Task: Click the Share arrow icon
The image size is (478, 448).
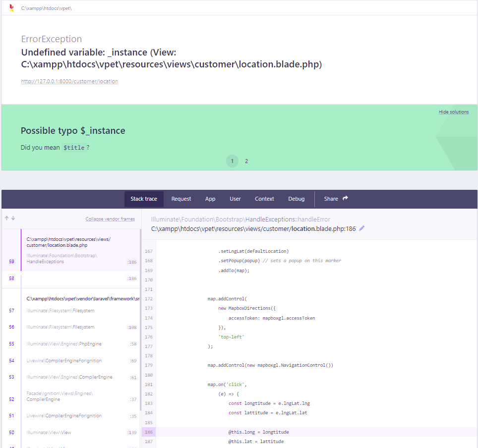Action: pyautogui.click(x=345, y=198)
